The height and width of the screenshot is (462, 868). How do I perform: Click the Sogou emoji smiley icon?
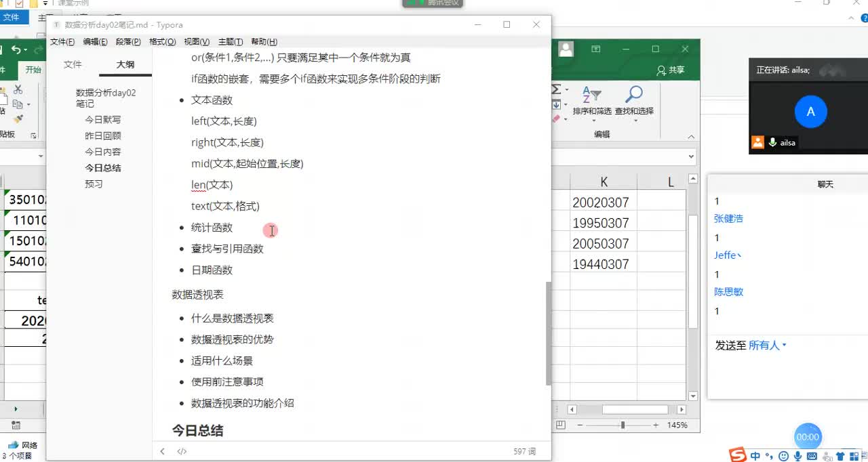click(784, 457)
